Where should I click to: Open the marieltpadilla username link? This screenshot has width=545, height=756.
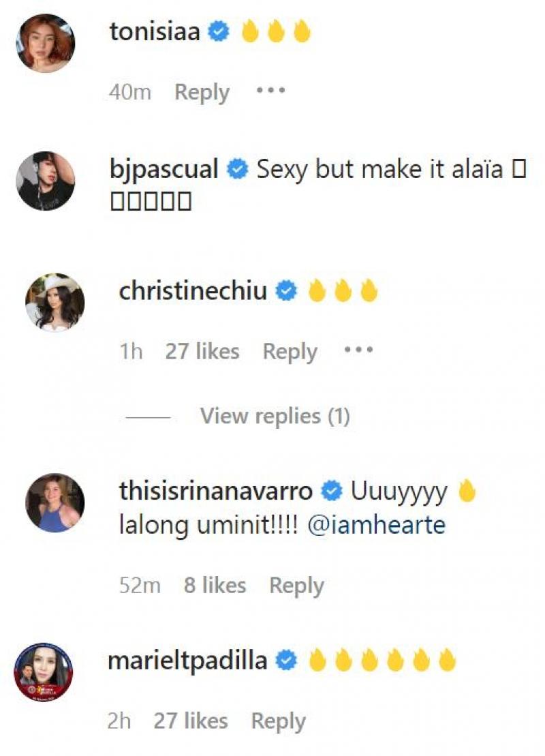[x=187, y=661]
